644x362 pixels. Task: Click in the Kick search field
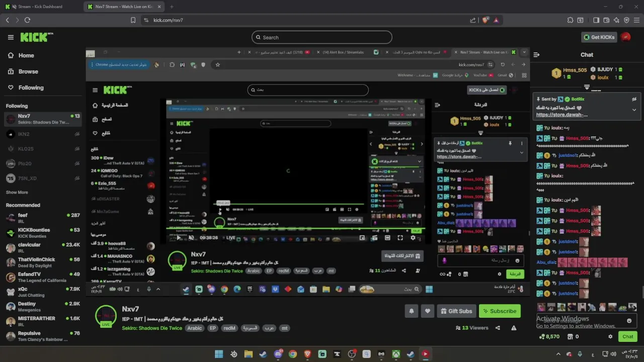(x=322, y=37)
